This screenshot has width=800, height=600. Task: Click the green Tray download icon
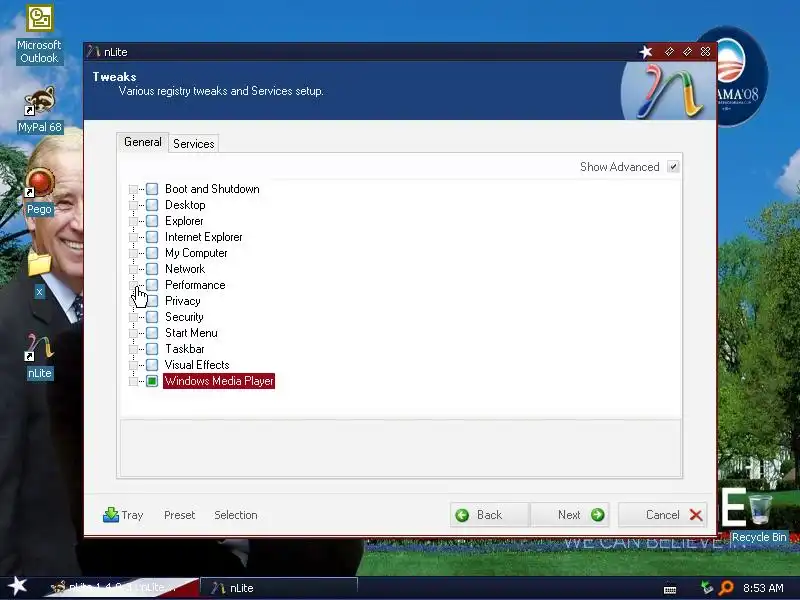tap(110, 515)
